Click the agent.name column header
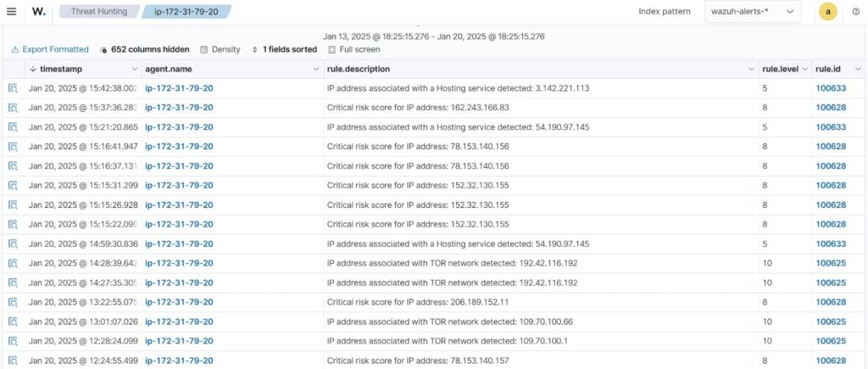The image size is (868, 369). click(169, 70)
